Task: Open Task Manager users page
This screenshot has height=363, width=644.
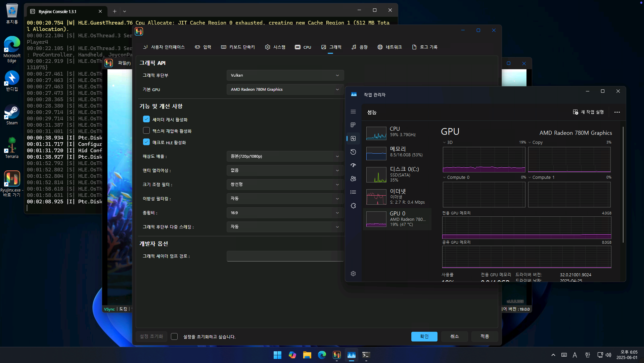Action: 353,179
